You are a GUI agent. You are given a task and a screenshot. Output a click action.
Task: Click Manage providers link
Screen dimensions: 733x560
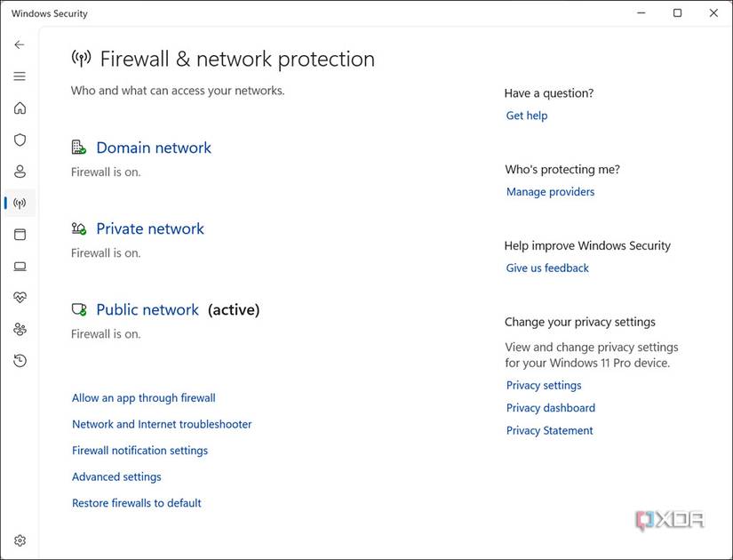(550, 192)
